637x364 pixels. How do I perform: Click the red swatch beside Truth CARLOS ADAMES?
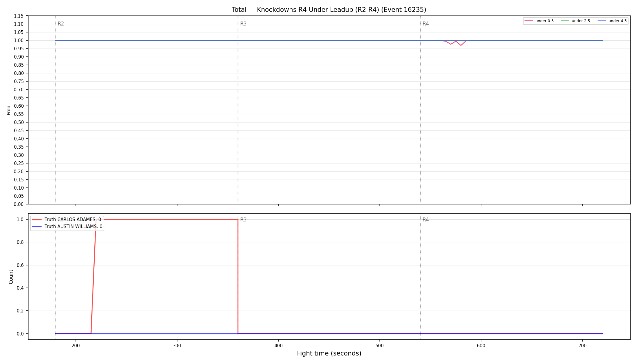[37, 220]
